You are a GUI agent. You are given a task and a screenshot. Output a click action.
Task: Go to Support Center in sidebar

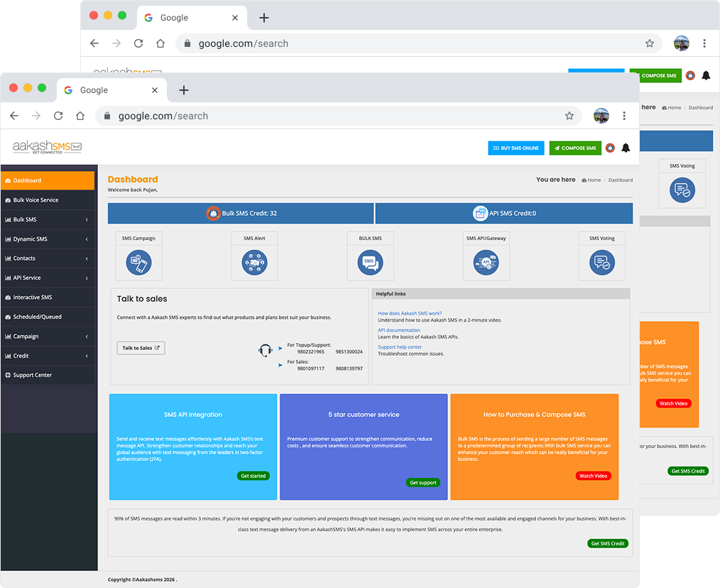(x=47, y=375)
